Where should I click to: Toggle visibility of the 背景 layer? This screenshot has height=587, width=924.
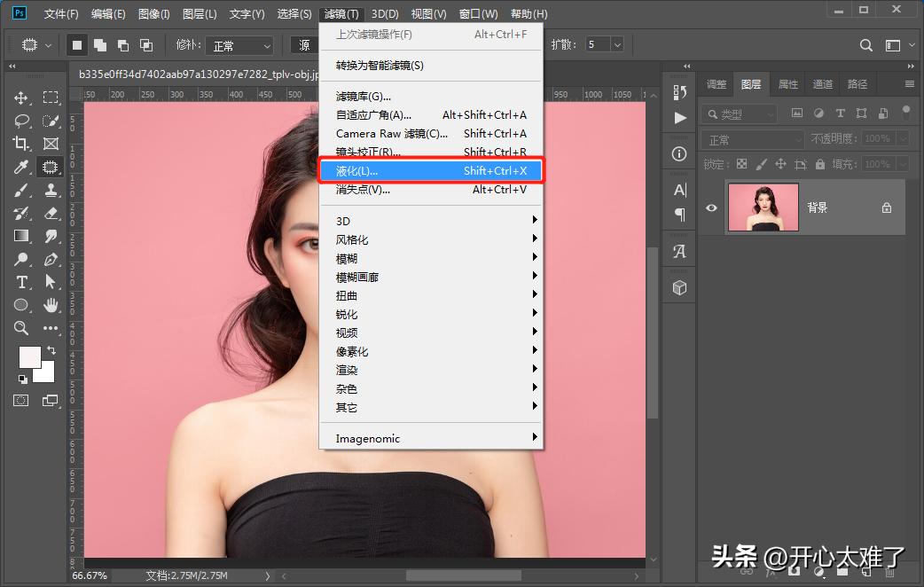(712, 207)
